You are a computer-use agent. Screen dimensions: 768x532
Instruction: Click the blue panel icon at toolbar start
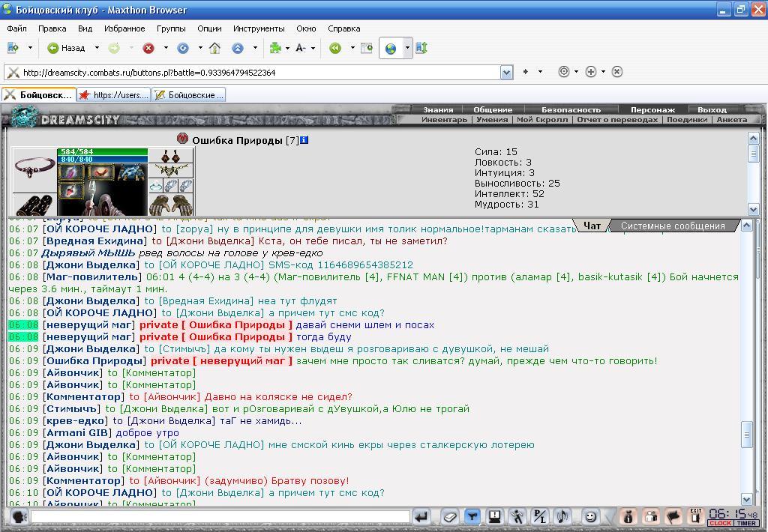[x=13, y=48]
